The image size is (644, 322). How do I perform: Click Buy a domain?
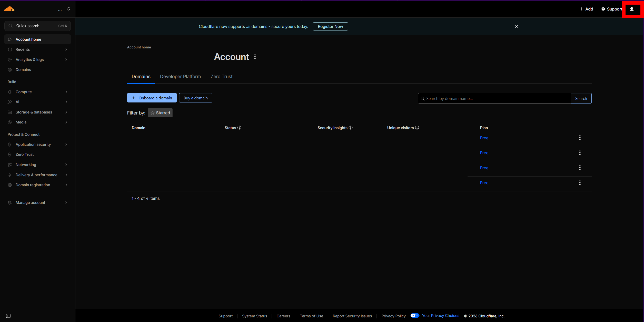(x=195, y=98)
